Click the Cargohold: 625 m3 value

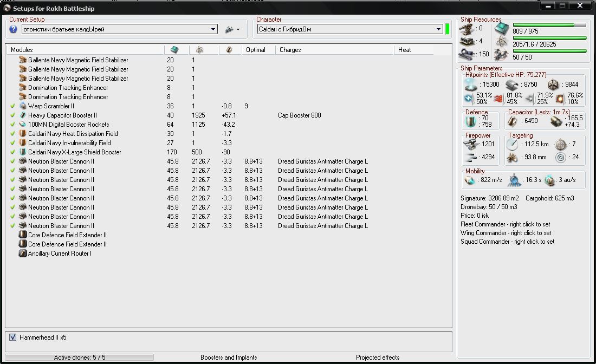[x=549, y=198]
